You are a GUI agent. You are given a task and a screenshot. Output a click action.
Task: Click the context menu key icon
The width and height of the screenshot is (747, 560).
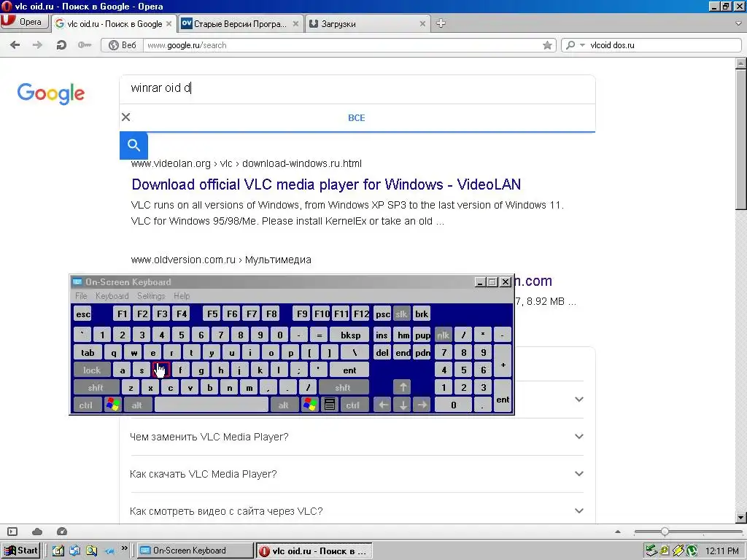(329, 405)
